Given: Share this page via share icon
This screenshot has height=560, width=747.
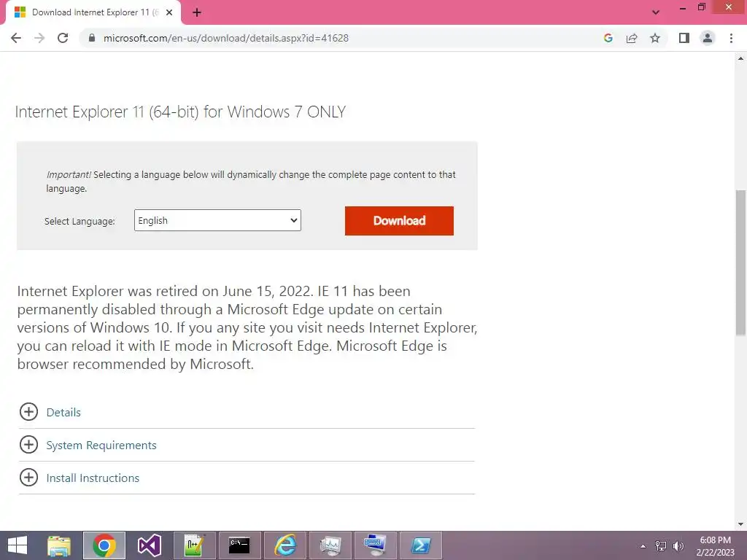Looking at the screenshot, I should pyautogui.click(x=632, y=38).
